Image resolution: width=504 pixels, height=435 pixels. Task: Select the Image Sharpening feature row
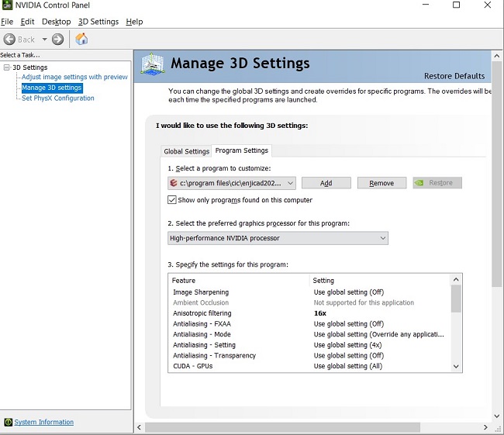click(x=309, y=292)
